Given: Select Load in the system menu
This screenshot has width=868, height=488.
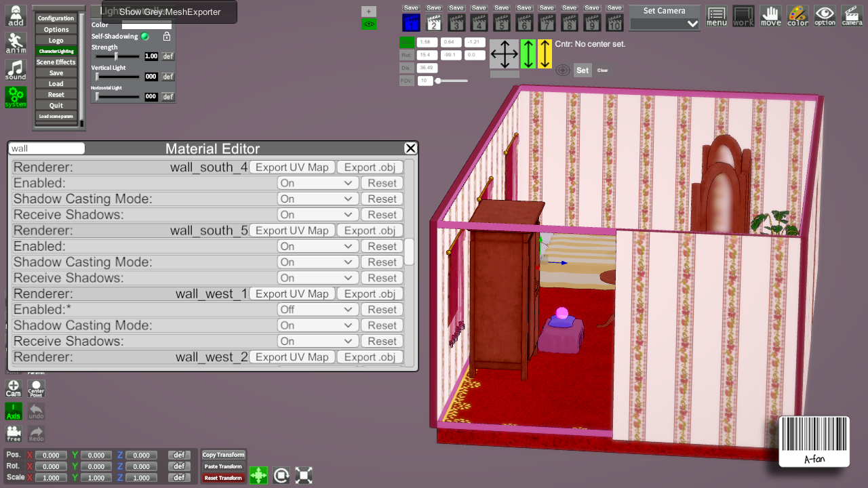Looking at the screenshot, I should [x=56, y=84].
